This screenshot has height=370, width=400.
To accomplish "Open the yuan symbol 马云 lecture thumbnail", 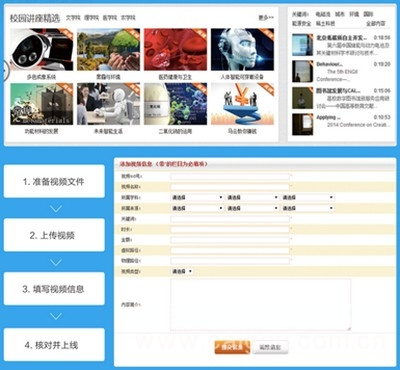I will coord(243,104).
